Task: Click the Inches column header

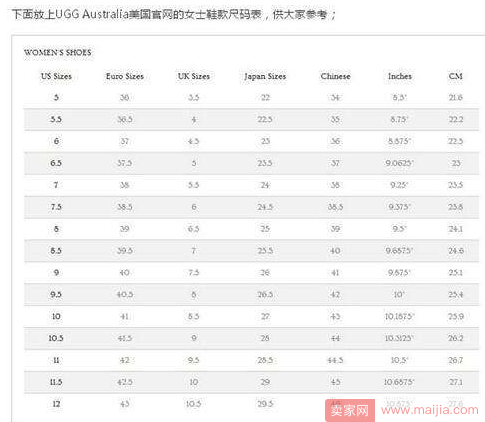Action: pyautogui.click(x=400, y=76)
